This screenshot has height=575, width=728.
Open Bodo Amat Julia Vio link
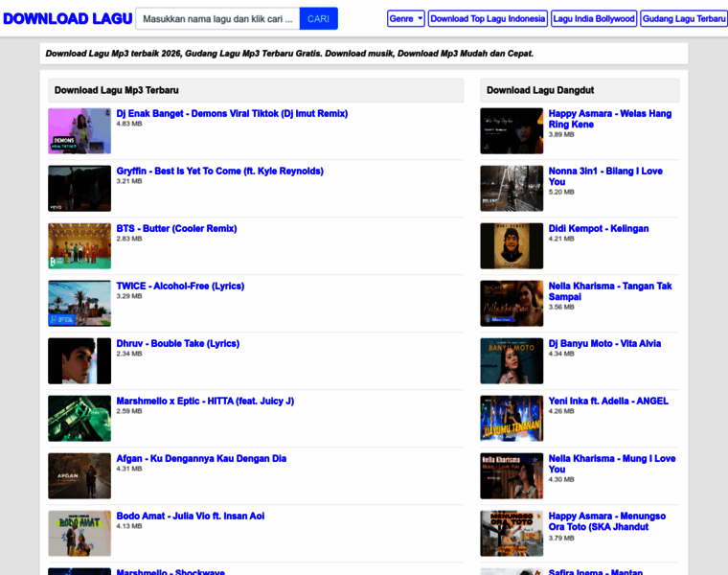(191, 516)
